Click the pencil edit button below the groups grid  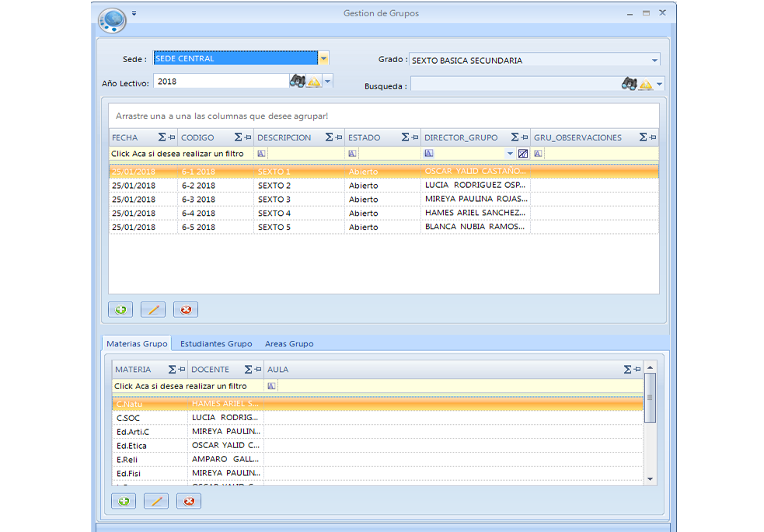point(153,310)
